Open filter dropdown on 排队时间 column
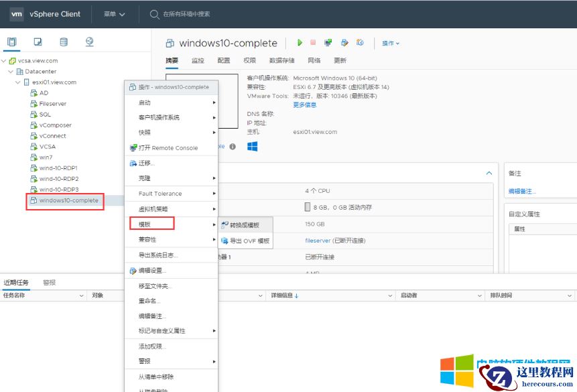 pyautogui.click(x=569, y=296)
